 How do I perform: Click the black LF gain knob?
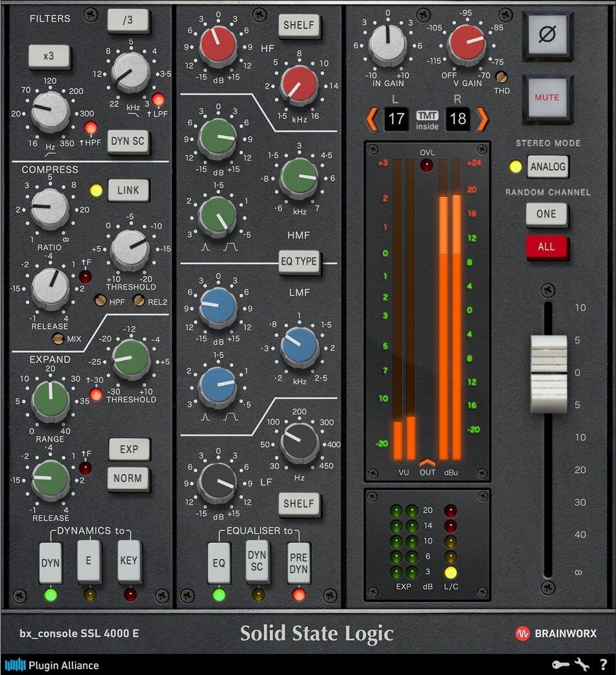(218, 482)
